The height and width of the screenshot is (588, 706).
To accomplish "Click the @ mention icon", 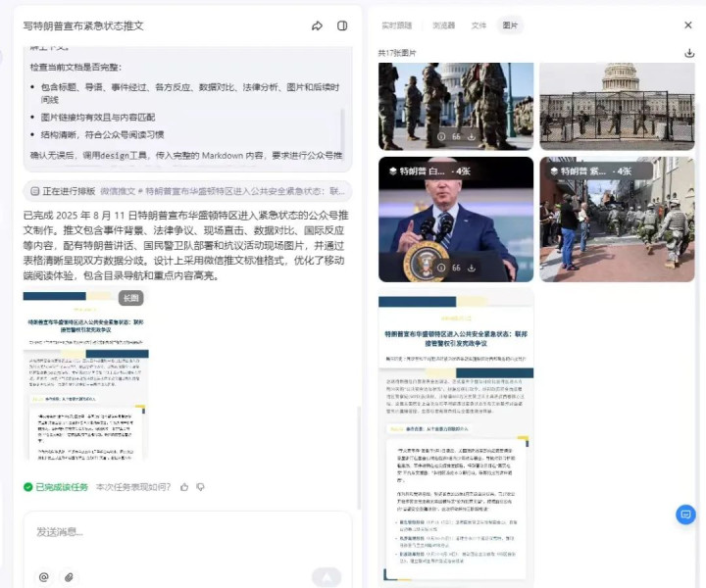I will (x=44, y=577).
